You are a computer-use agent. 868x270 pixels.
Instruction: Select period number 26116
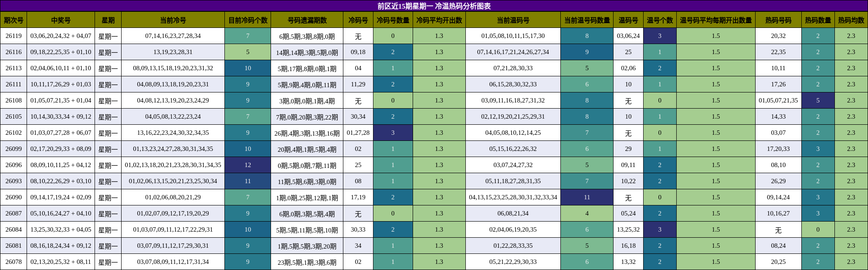(14, 52)
